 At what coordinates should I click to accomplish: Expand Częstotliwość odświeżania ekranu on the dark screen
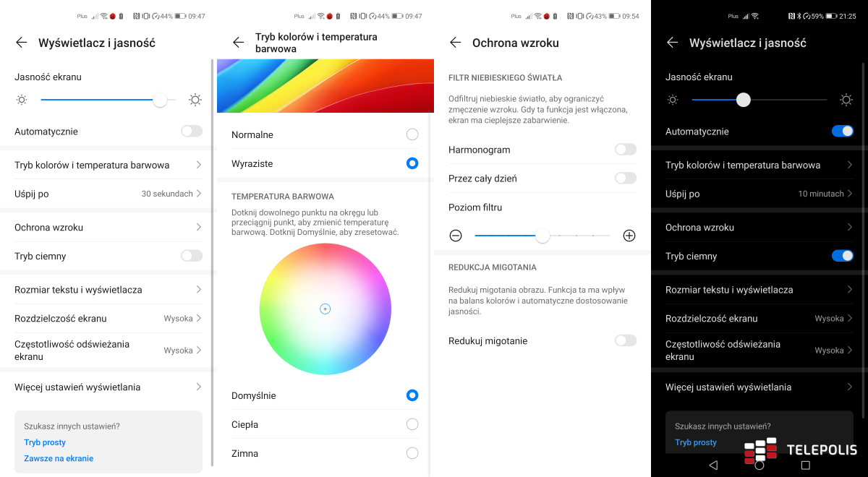(759, 351)
